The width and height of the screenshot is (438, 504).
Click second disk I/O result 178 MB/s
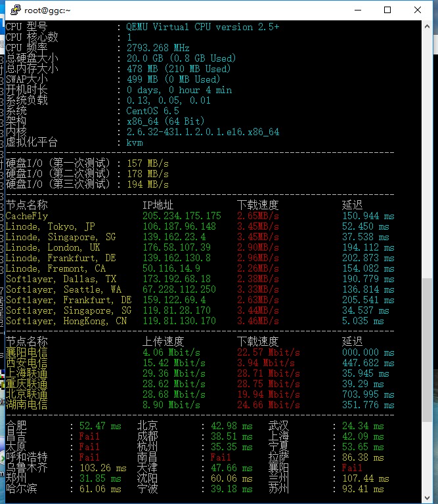click(148, 174)
